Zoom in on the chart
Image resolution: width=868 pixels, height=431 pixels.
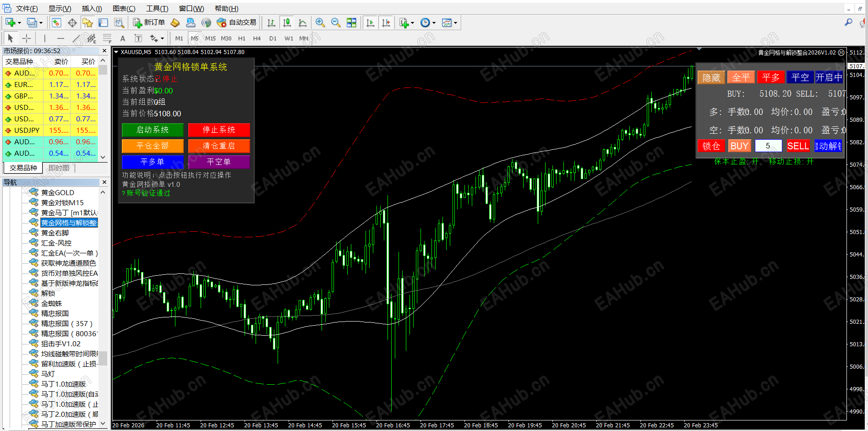pyautogui.click(x=320, y=22)
